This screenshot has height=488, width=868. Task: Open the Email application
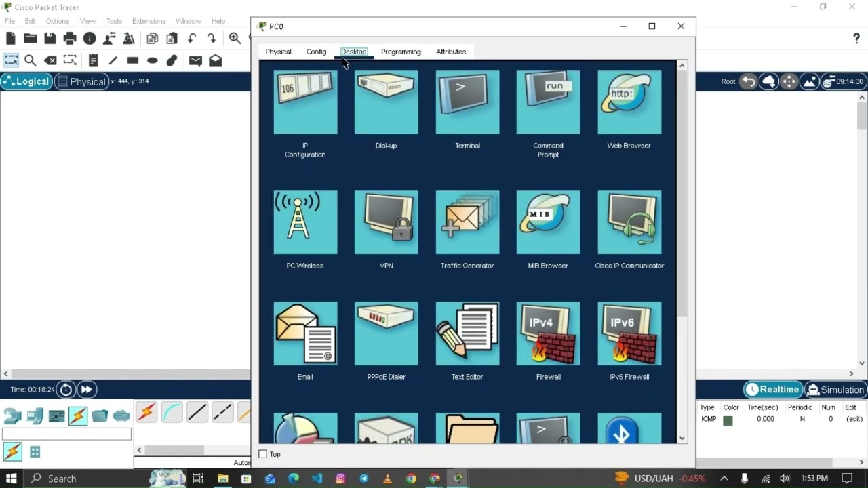305,333
